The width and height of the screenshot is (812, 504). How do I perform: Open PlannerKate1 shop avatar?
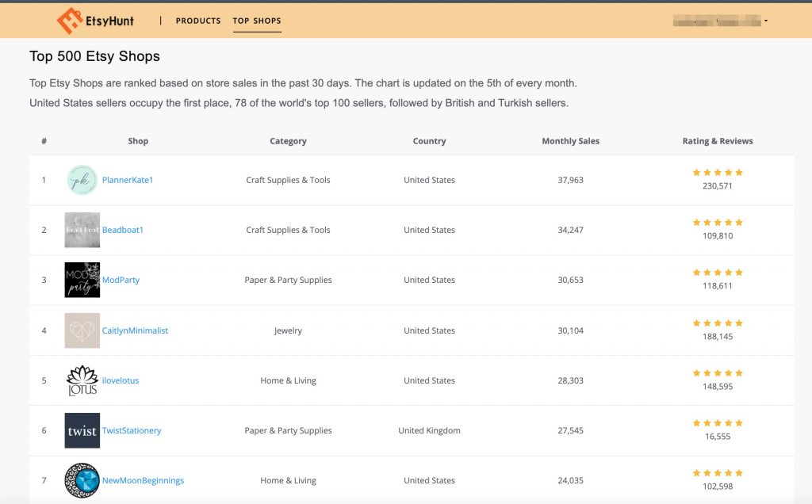[82, 180]
